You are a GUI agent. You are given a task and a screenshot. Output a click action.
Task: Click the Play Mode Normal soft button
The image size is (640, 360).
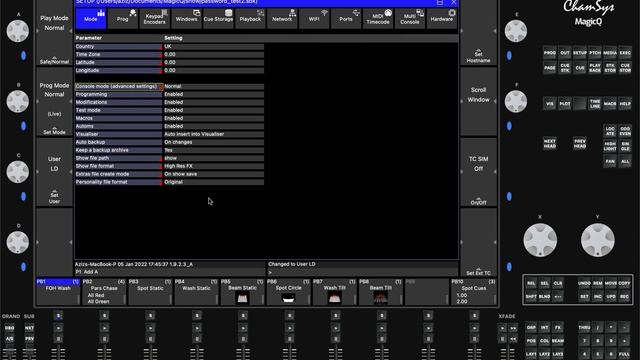pyautogui.click(x=54, y=33)
